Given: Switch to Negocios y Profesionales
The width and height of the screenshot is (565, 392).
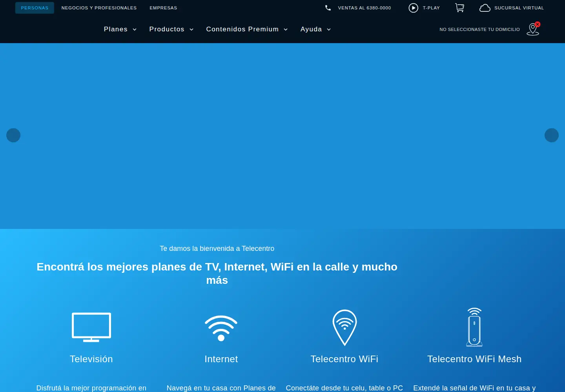Looking at the screenshot, I should [x=99, y=8].
